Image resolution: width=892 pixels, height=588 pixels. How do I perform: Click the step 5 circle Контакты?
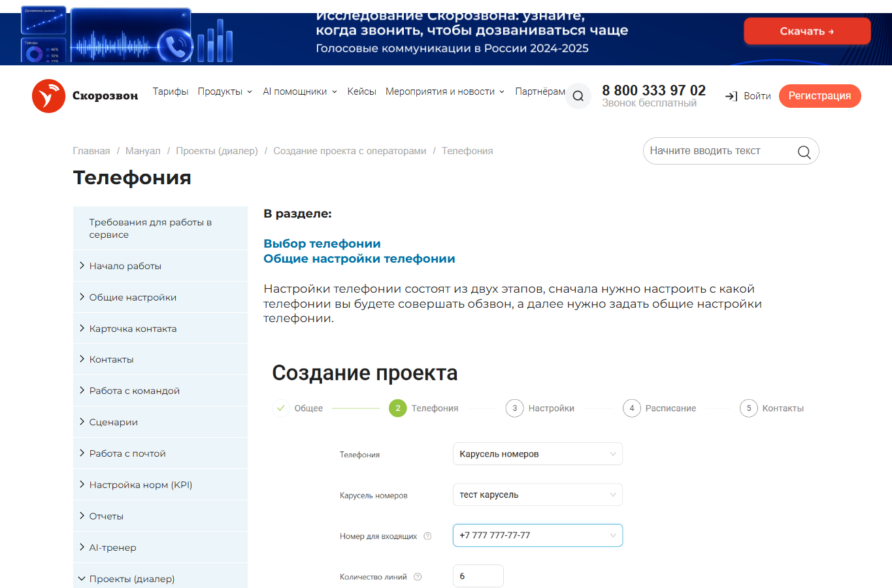(x=749, y=408)
